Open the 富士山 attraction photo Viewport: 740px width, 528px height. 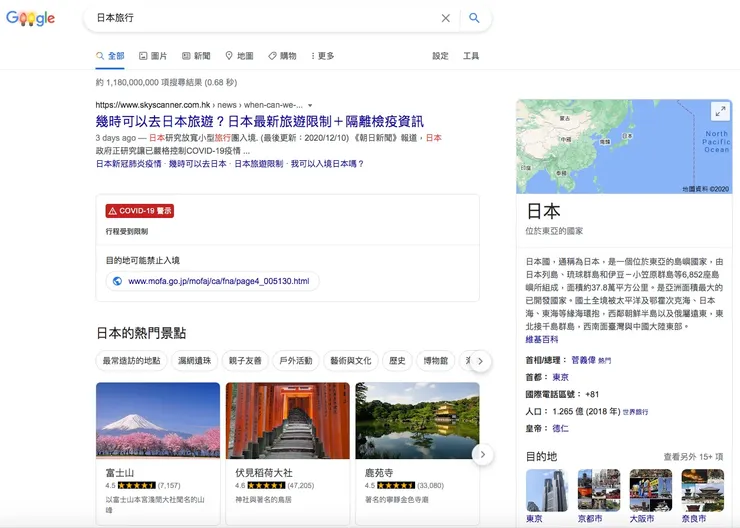(x=158, y=420)
